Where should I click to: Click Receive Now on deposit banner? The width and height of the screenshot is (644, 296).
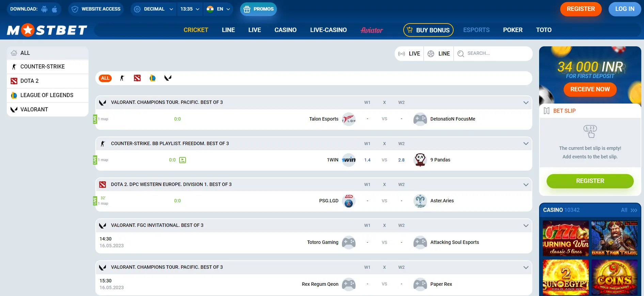tap(590, 90)
